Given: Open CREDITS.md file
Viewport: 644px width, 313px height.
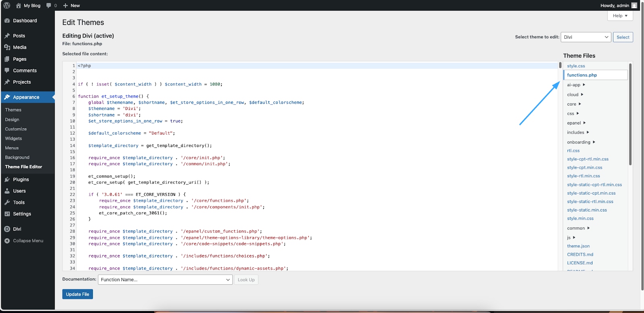Looking at the screenshot, I should [580, 255].
